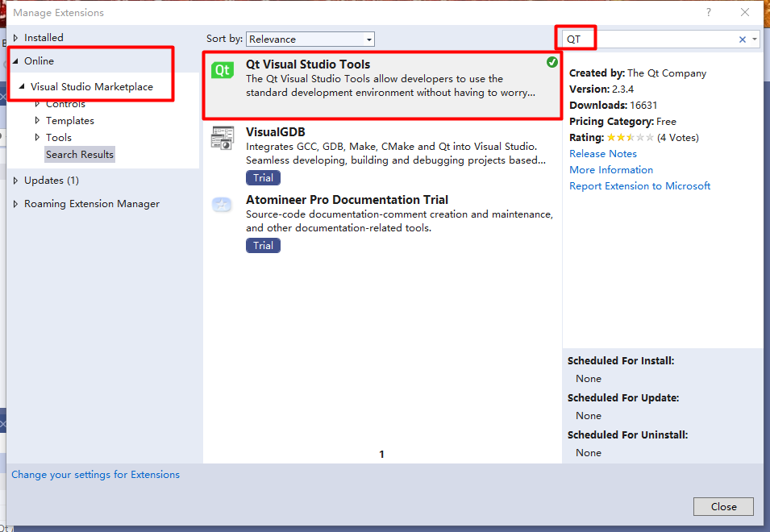
Task: Clear the search box with the X icon
Action: [742, 39]
